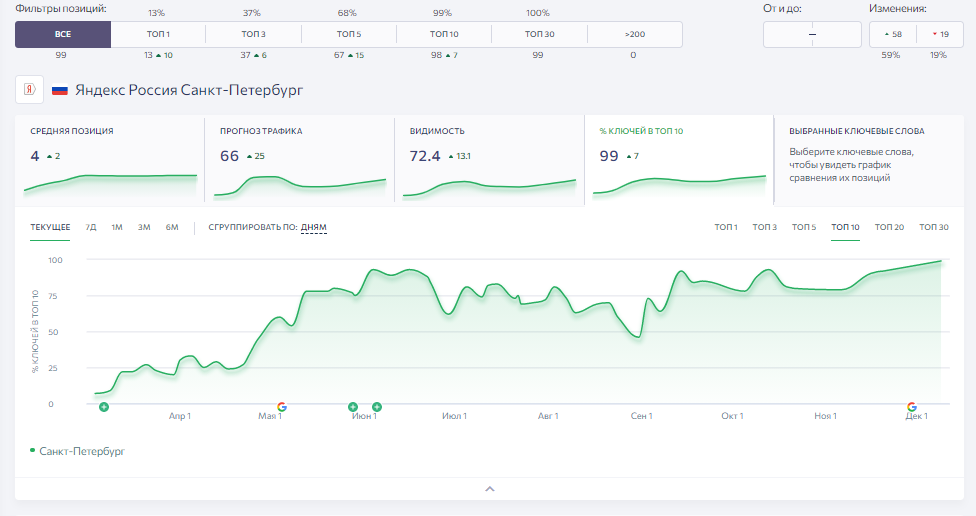
Task: Switch chart to 3М period
Action: click(144, 227)
